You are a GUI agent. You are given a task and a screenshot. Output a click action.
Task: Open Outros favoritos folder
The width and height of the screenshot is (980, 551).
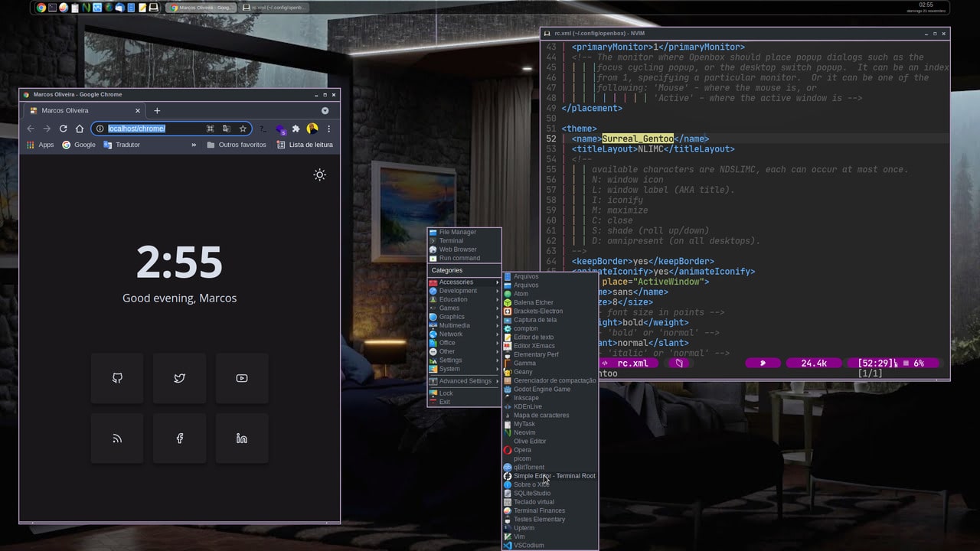pos(237,145)
